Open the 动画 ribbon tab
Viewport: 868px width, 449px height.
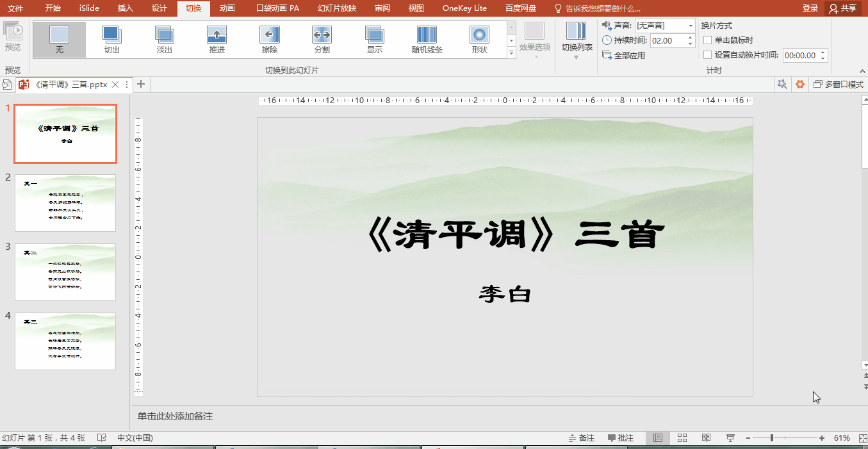227,8
